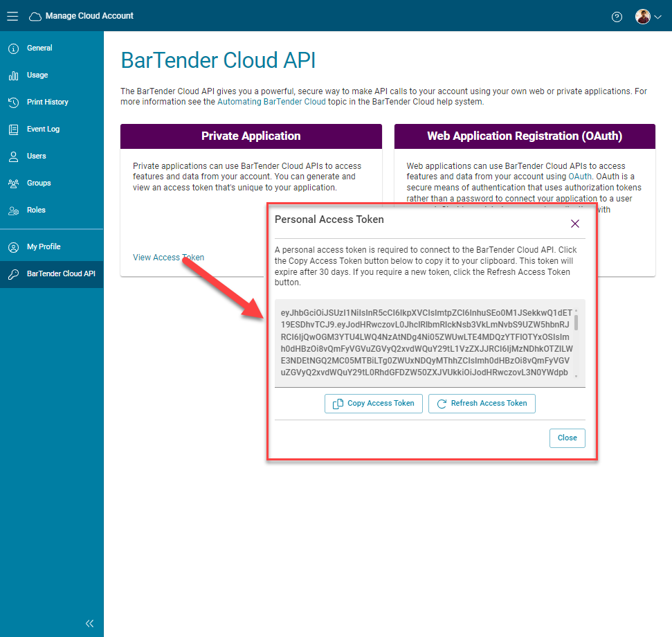The image size is (672, 637).
Task: Click the token box scroll down arrow
Action: click(x=576, y=377)
